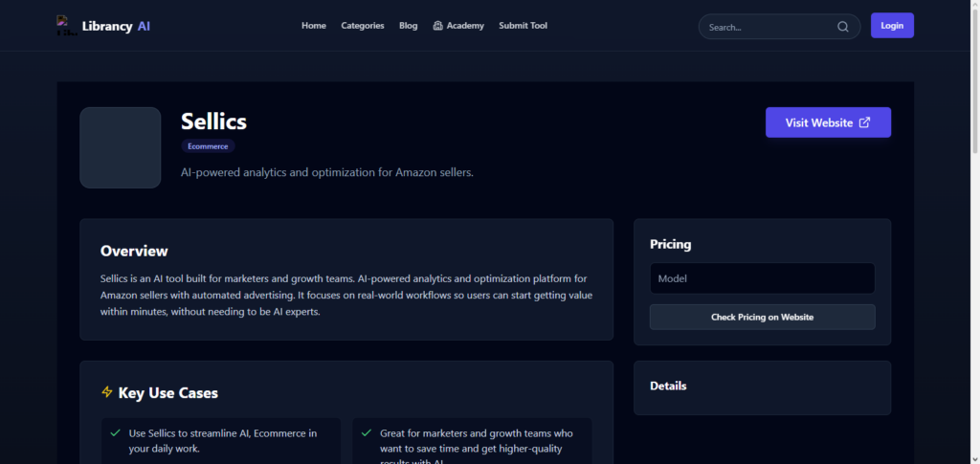The height and width of the screenshot is (464, 980).
Task: Click the Model pricing field
Action: click(762, 278)
